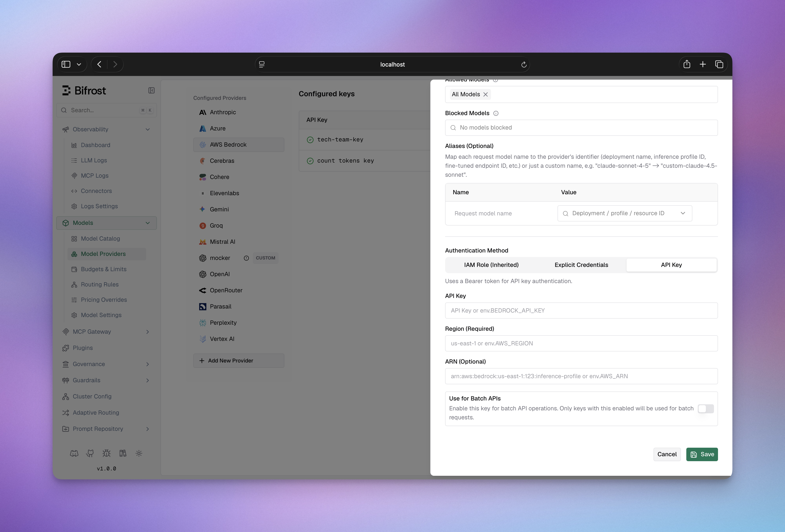
Task: Expand the Prompt Repository section
Action: coord(148,429)
